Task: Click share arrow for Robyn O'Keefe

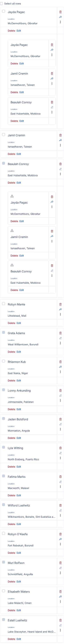Action: click(x=60, y=539)
